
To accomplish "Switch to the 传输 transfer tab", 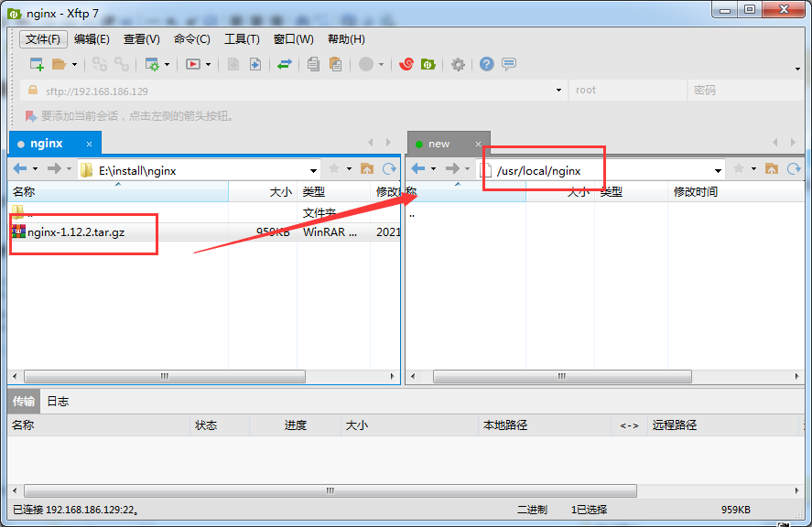I will (24, 402).
